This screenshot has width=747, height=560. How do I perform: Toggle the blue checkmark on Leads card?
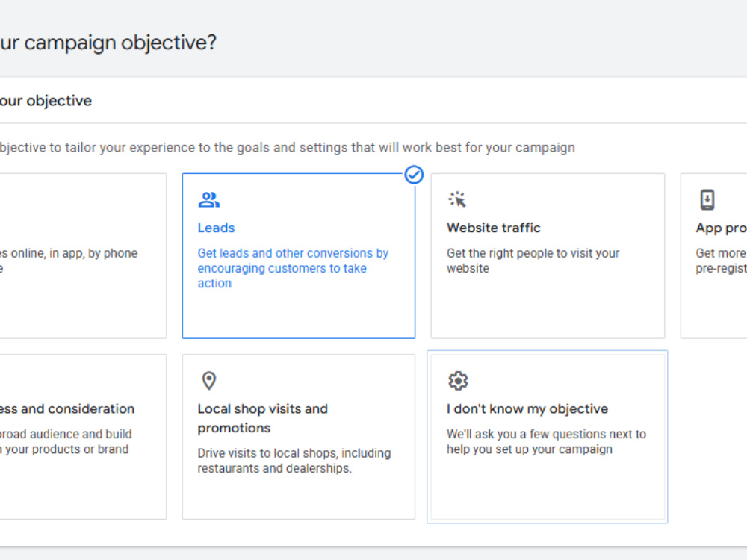click(x=414, y=175)
